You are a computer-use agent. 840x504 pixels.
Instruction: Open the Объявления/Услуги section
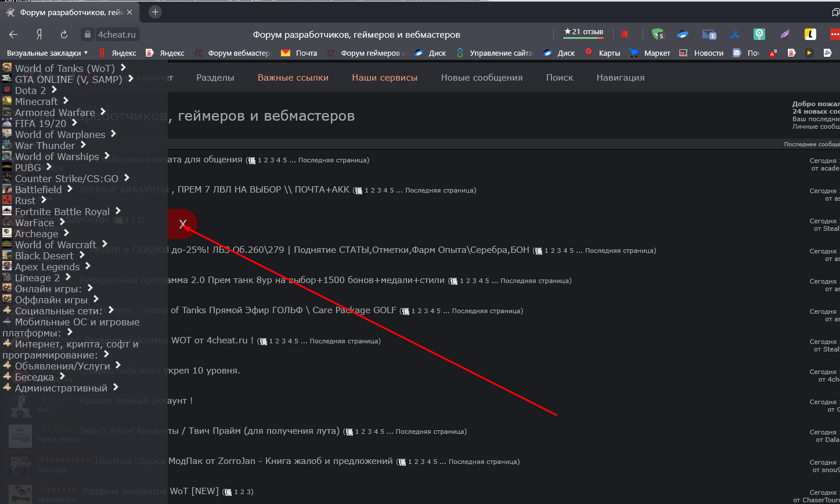tap(62, 366)
